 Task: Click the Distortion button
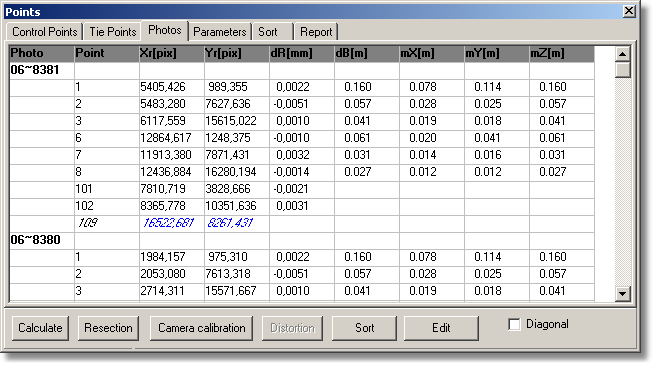tap(292, 328)
